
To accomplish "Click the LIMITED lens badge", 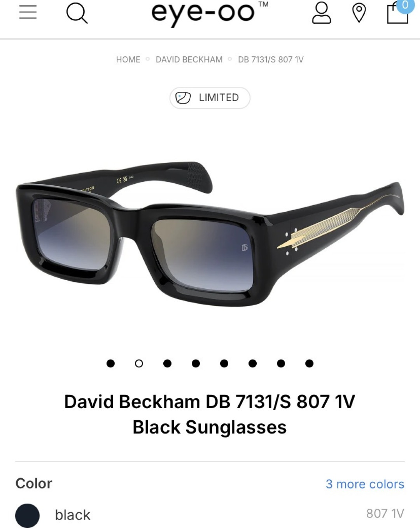I will (210, 98).
